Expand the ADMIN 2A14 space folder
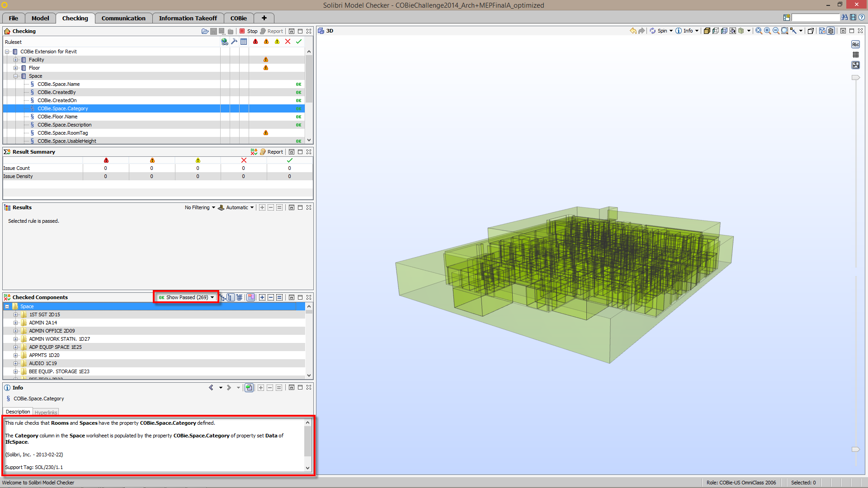The image size is (868, 488). [15, 323]
